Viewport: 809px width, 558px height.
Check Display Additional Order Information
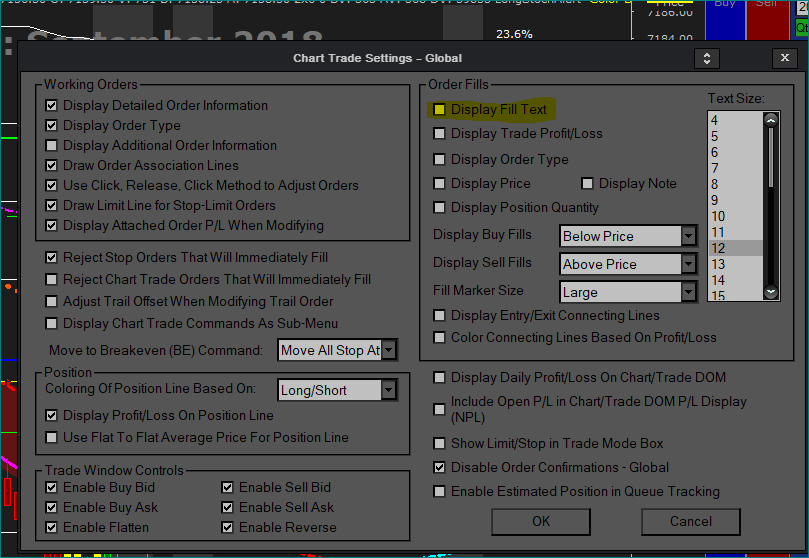(52, 145)
